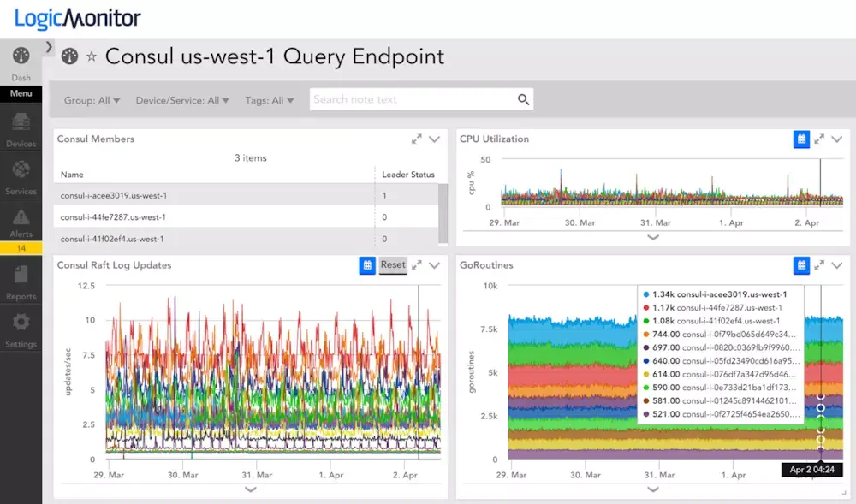The height and width of the screenshot is (504, 856).
Task: Open the Services sidebar section
Action: (x=21, y=177)
